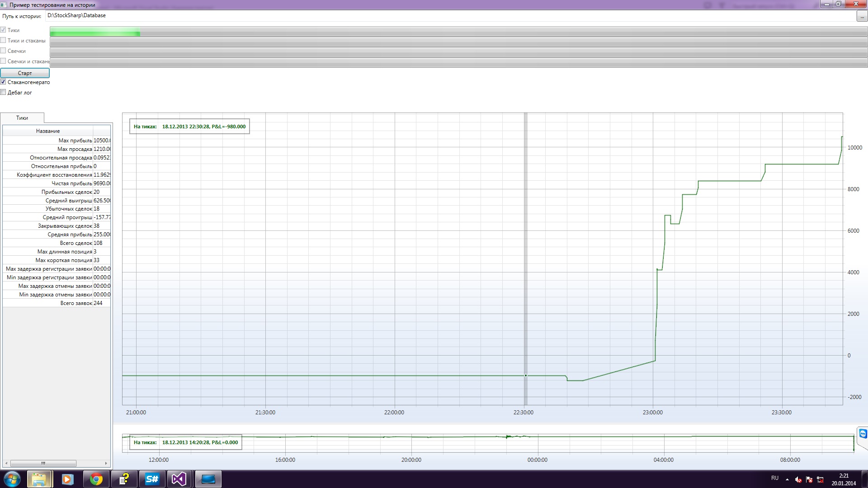Screen dimensions: 868x488
Task: Click the disconnected network tray icon
Action: [820, 479]
